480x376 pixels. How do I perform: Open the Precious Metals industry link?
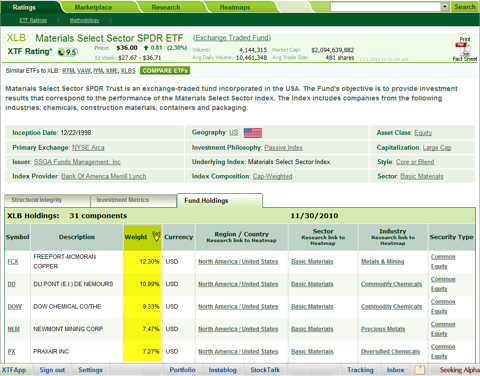click(x=383, y=329)
